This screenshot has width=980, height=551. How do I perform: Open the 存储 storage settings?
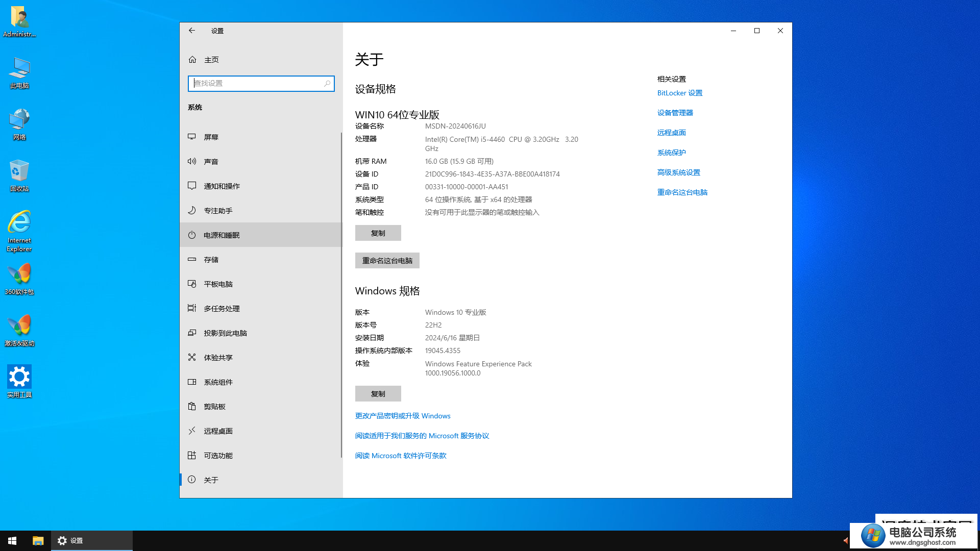pos(261,259)
